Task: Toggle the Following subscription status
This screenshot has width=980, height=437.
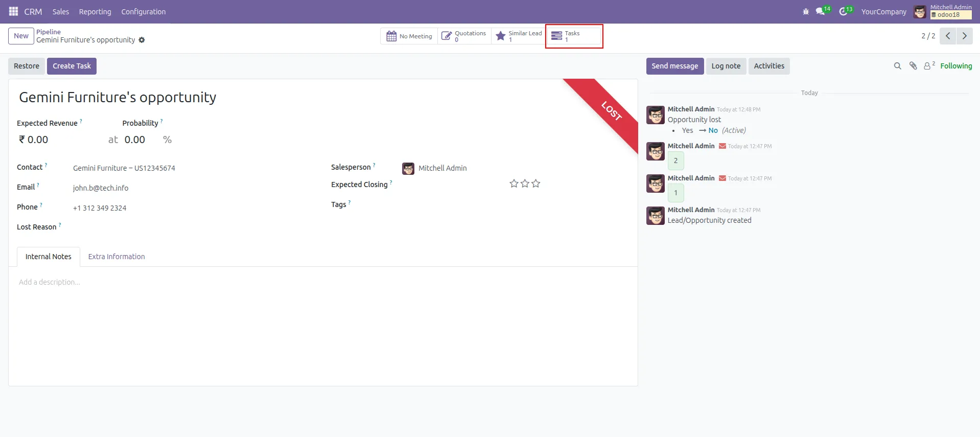Action: click(955, 66)
